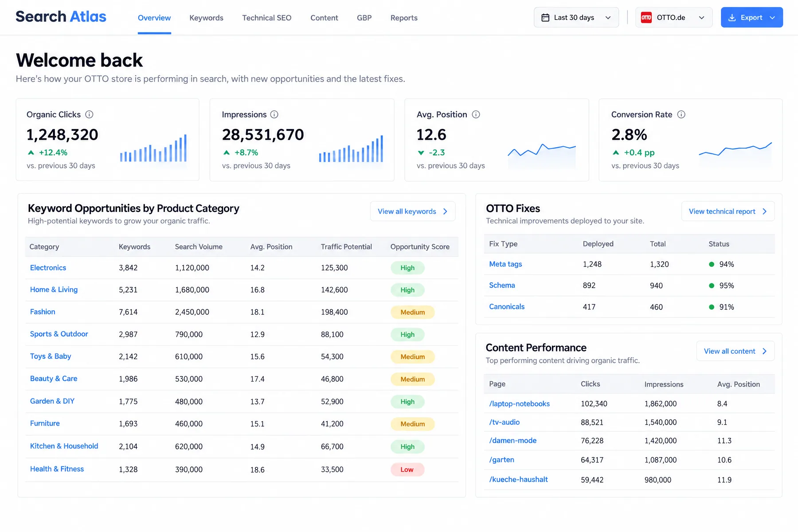The image size is (798, 532).
Task: Switch to the Overview tab
Action: click(x=154, y=18)
